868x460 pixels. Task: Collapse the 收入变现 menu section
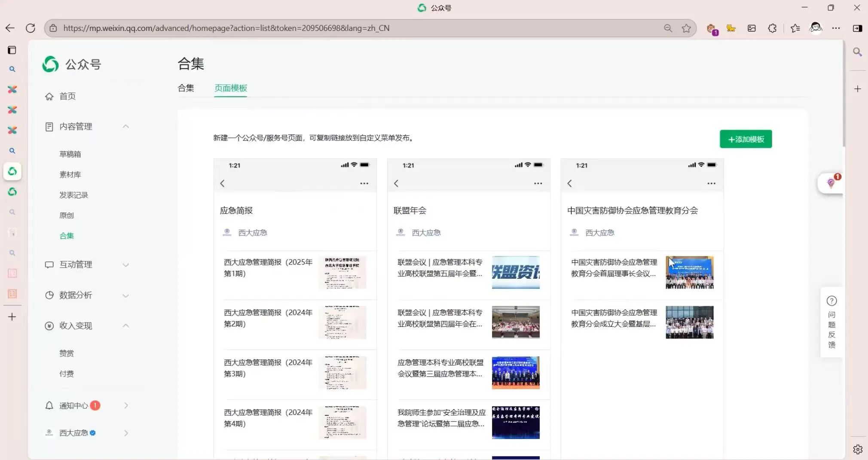pos(125,326)
